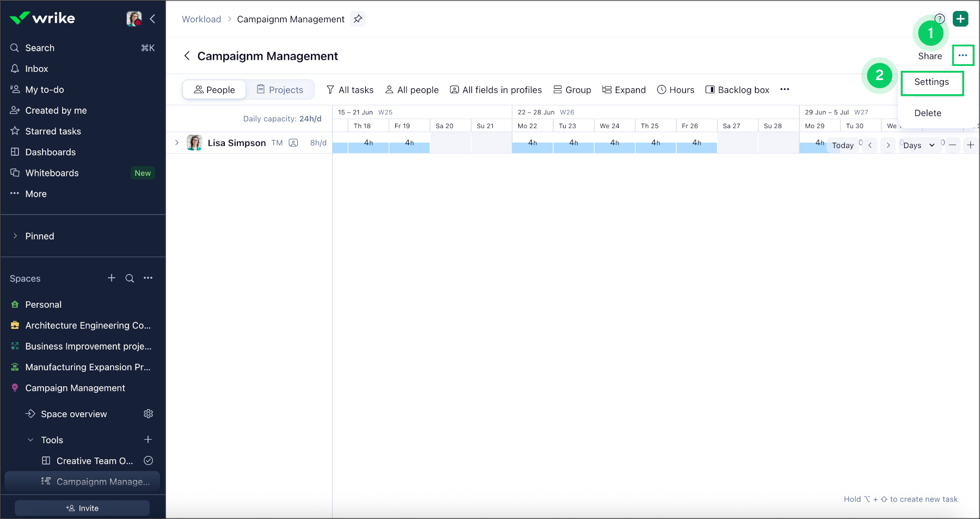Screen dimensions: 980x519
Task: Add a tool with the plus icon
Action: pos(148,439)
